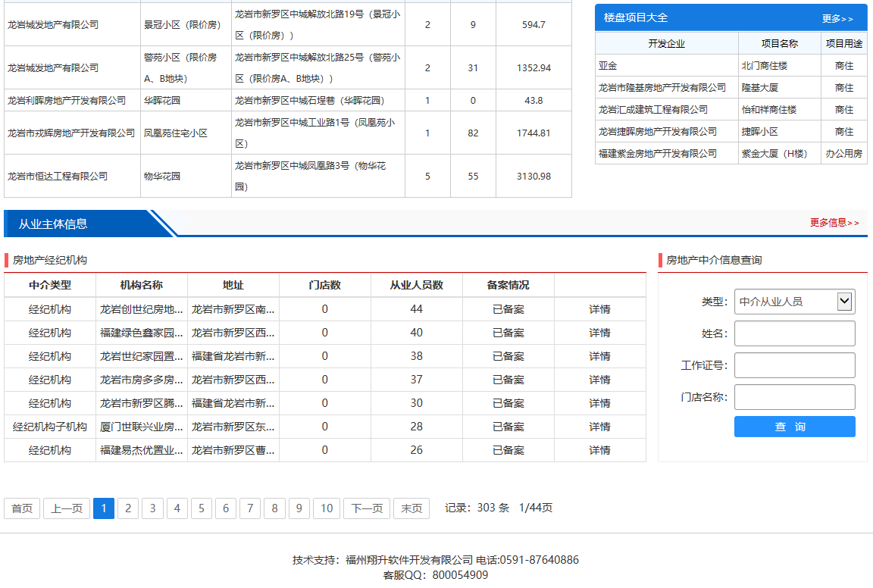The width and height of the screenshot is (873, 588).
Task: Select page 5 in pagination
Action: (201, 508)
